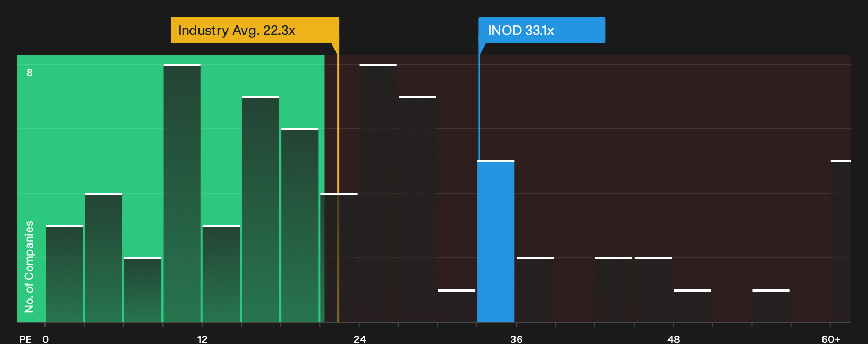Click the tallest green bar near PE 12
868x344 pixels.
(182, 193)
